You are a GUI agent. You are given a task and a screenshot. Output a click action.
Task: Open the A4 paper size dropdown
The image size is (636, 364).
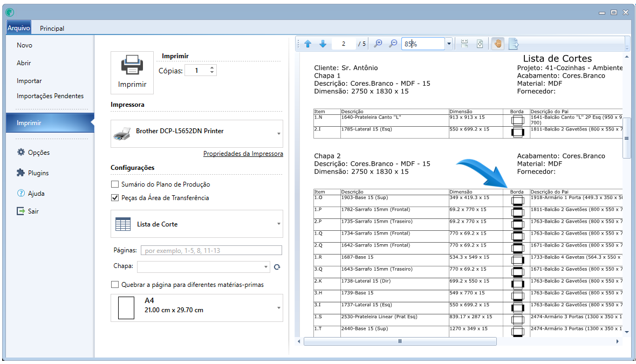pyautogui.click(x=197, y=308)
